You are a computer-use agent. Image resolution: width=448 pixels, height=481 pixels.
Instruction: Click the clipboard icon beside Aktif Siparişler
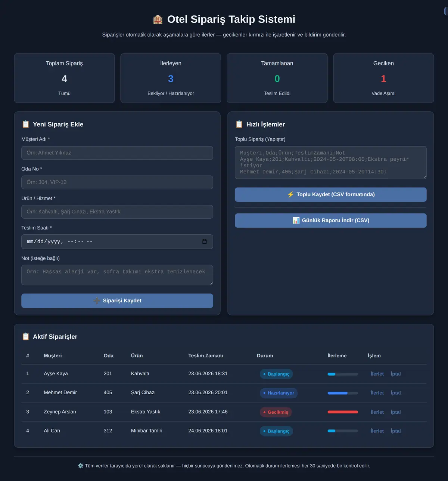point(26,336)
